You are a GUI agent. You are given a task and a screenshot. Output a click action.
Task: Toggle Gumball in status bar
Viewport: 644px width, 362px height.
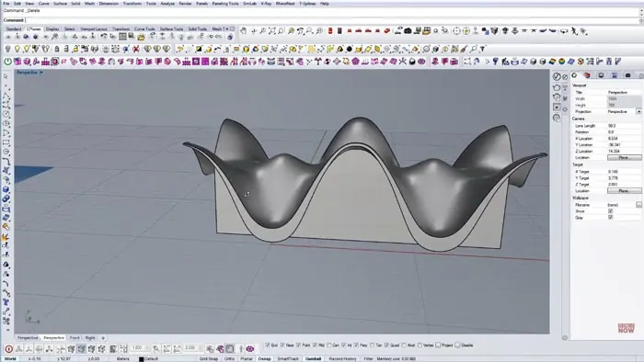coord(314,358)
